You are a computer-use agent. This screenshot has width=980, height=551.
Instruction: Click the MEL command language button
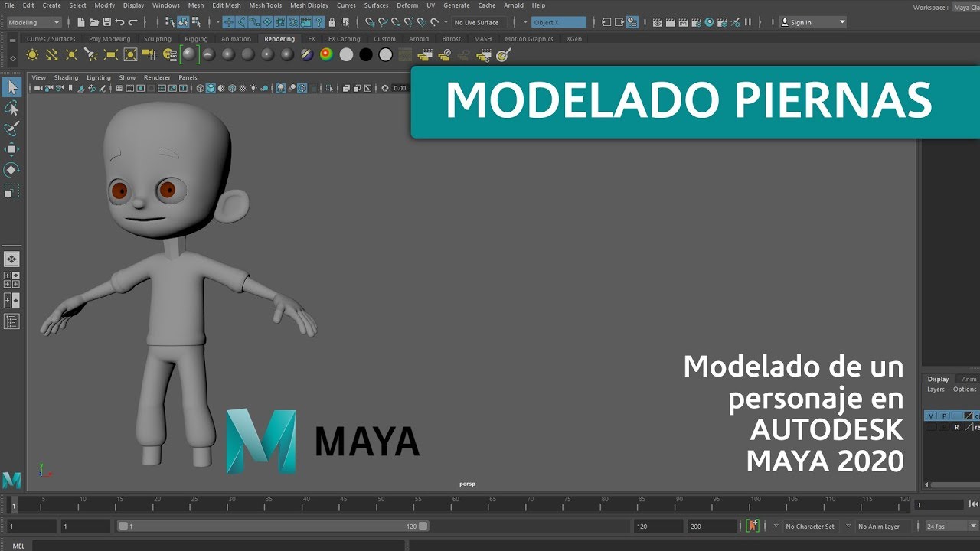tap(19, 546)
